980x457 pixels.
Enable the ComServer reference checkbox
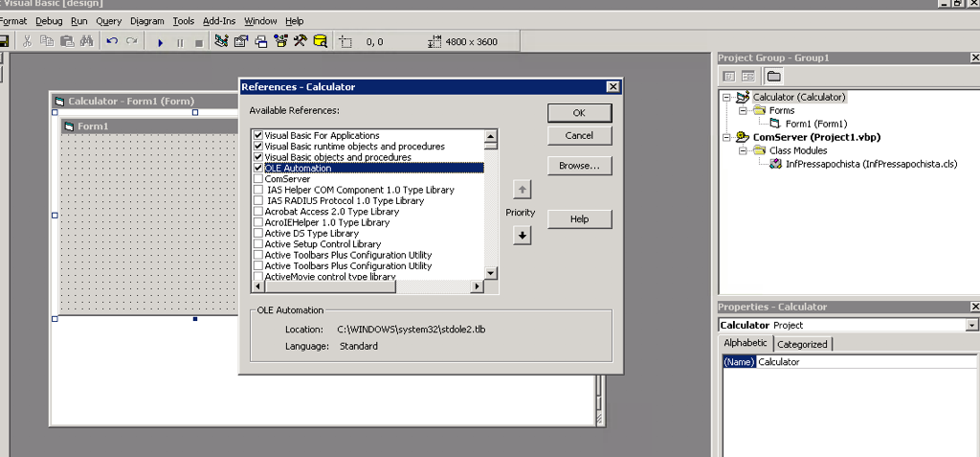(258, 179)
